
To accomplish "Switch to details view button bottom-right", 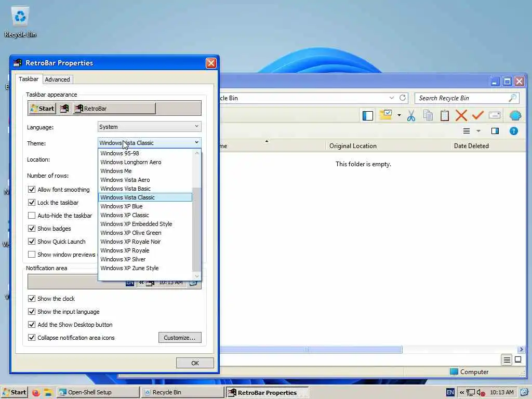I will point(507,360).
